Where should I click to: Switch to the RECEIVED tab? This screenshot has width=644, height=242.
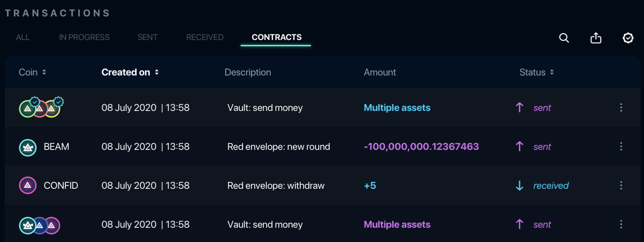coord(205,37)
